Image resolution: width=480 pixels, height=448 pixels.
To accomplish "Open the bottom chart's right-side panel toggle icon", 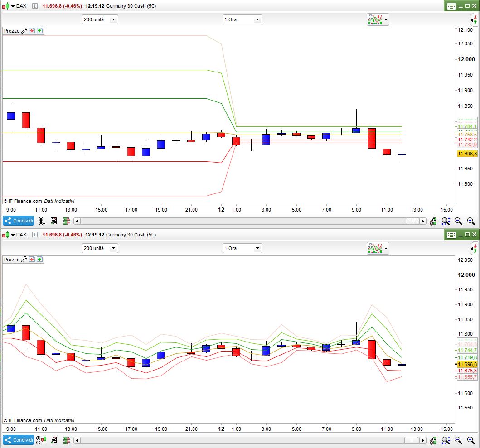I will click(x=475, y=249).
